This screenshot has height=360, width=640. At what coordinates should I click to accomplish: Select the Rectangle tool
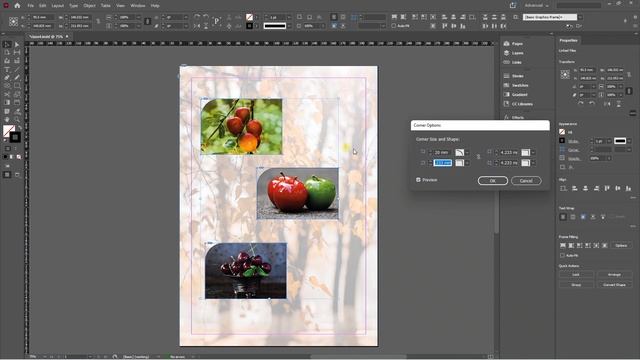tap(17, 86)
